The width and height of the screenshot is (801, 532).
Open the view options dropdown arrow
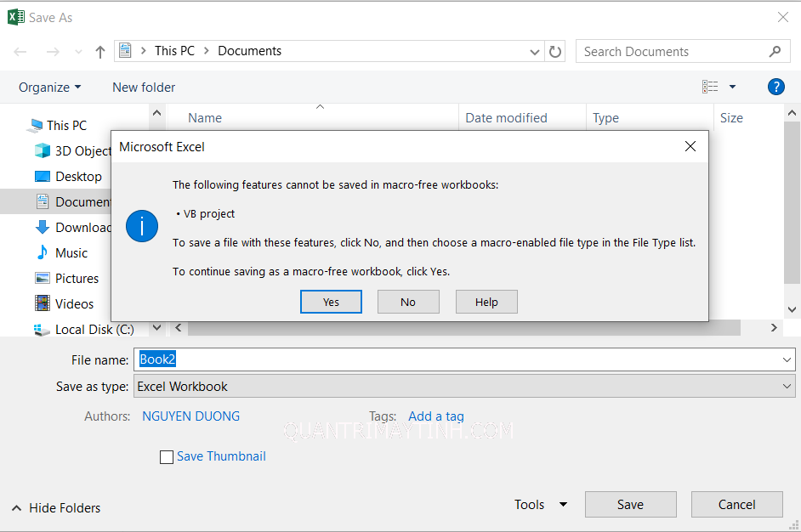coord(732,87)
